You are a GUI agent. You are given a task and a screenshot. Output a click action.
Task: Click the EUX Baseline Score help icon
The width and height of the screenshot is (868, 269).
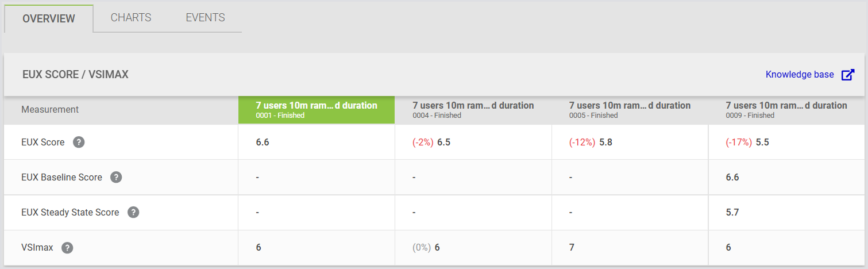116,177
